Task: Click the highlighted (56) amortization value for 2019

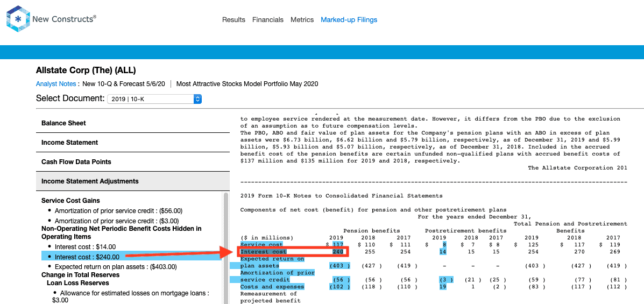Action: coord(341,280)
